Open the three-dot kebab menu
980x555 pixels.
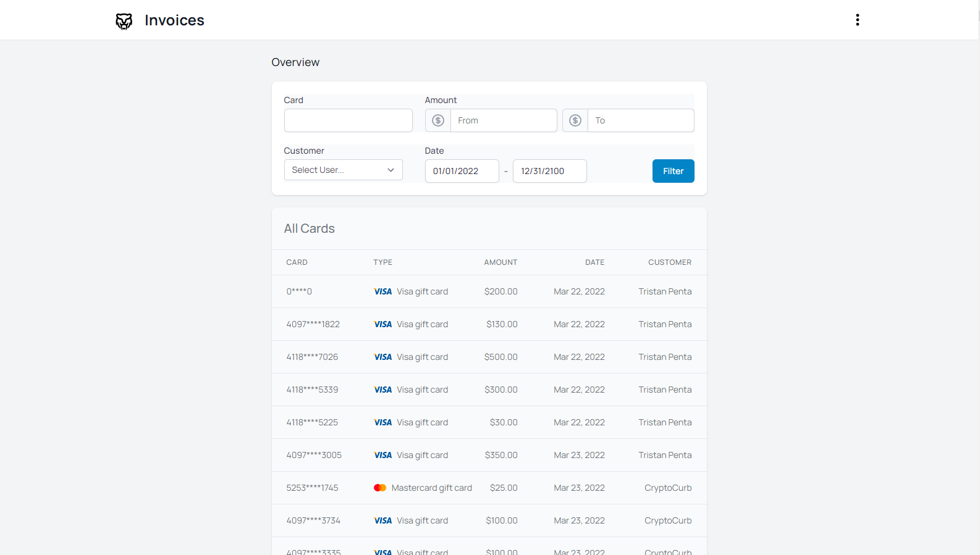click(x=857, y=20)
